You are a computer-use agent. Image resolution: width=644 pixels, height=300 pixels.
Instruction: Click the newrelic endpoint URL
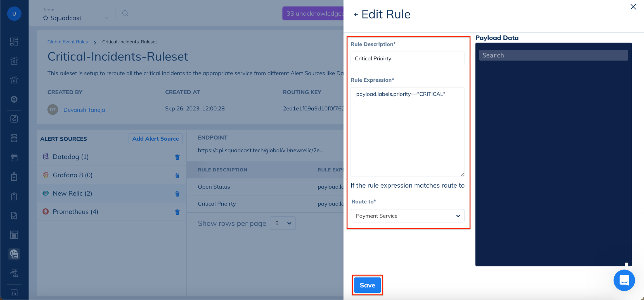(x=261, y=150)
